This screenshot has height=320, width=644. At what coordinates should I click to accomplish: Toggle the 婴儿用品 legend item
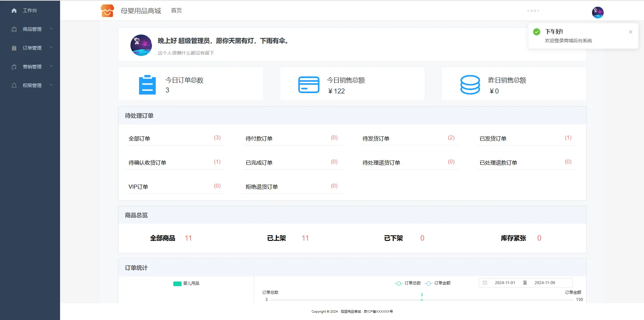pyautogui.click(x=186, y=283)
